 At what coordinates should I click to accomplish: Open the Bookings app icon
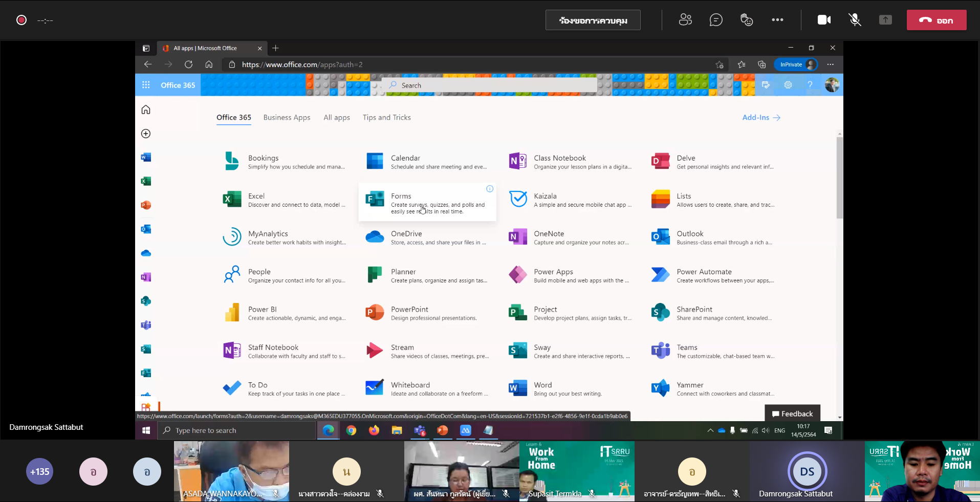click(x=232, y=161)
